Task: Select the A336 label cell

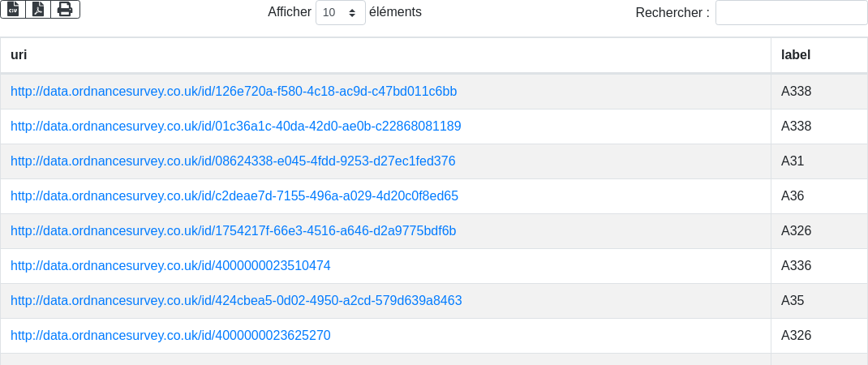Action: tap(796, 266)
